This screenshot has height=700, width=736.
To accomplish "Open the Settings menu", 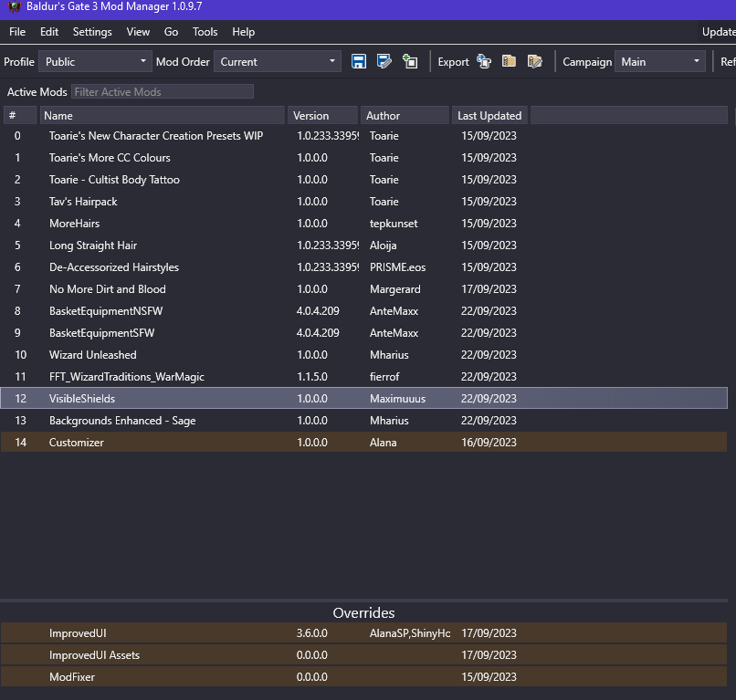I will point(92,32).
